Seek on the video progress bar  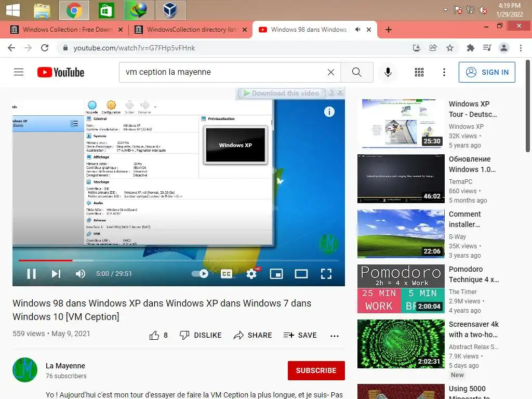(x=179, y=261)
